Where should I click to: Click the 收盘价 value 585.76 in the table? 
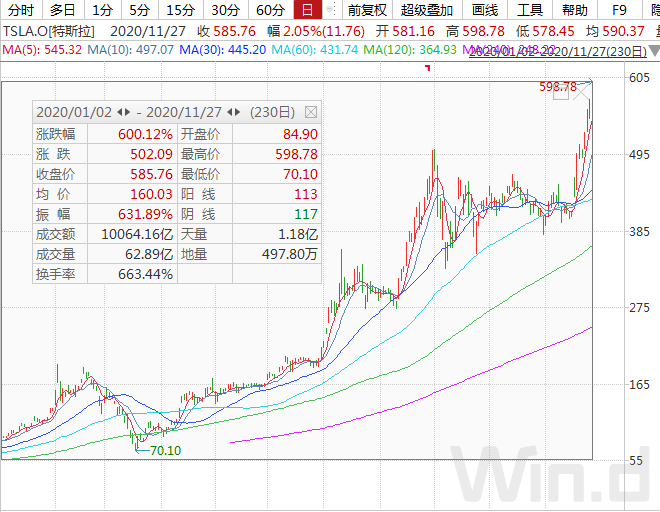[151, 174]
